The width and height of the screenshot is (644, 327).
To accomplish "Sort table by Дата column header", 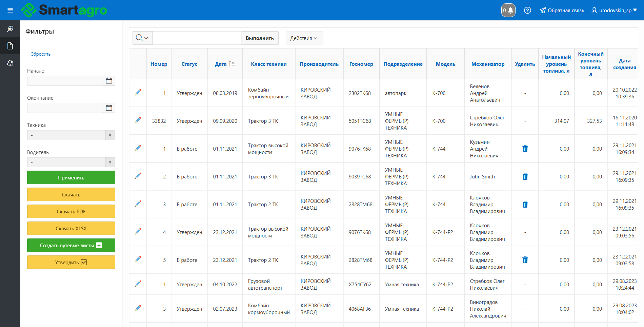I will tap(221, 64).
